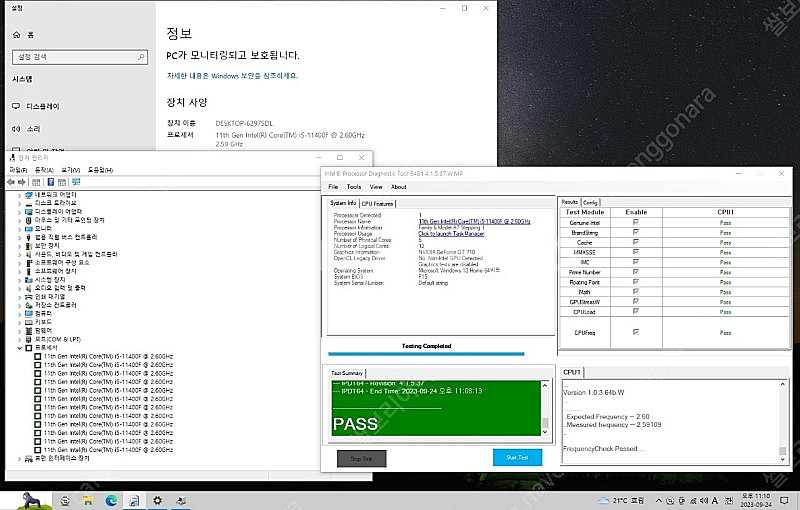
Task: Click the magnifier icon in 설정 검색 box
Action: click(x=141, y=57)
